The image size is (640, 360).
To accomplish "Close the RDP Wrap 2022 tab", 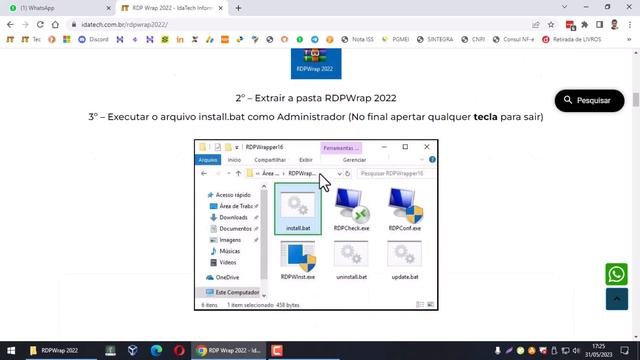I will (220, 8).
